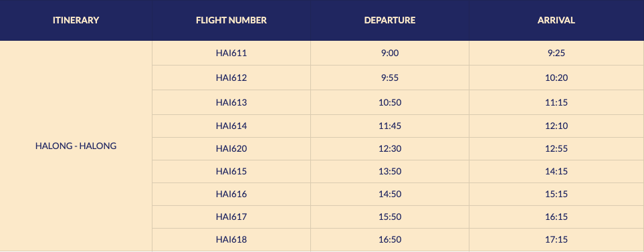Click the 17:15 arrival time
The width and height of the screenshot is (644, 252).
pyautogui.click(x=556, y=239)
